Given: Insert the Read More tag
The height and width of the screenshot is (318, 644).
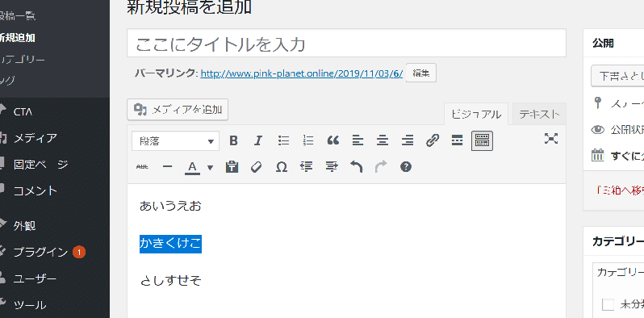Looking at the screenshot, I should pos(457,141).
